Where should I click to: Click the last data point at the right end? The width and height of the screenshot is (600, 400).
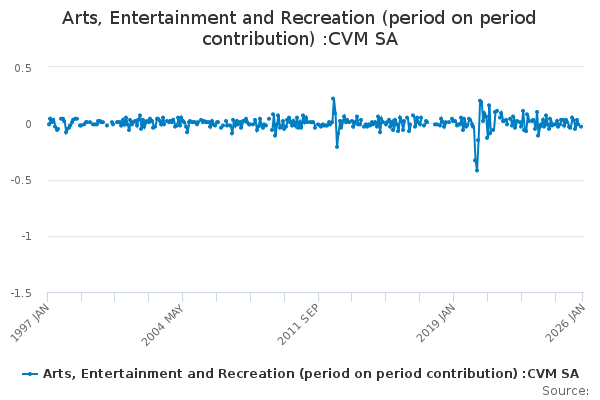click(x=581, y=126)
